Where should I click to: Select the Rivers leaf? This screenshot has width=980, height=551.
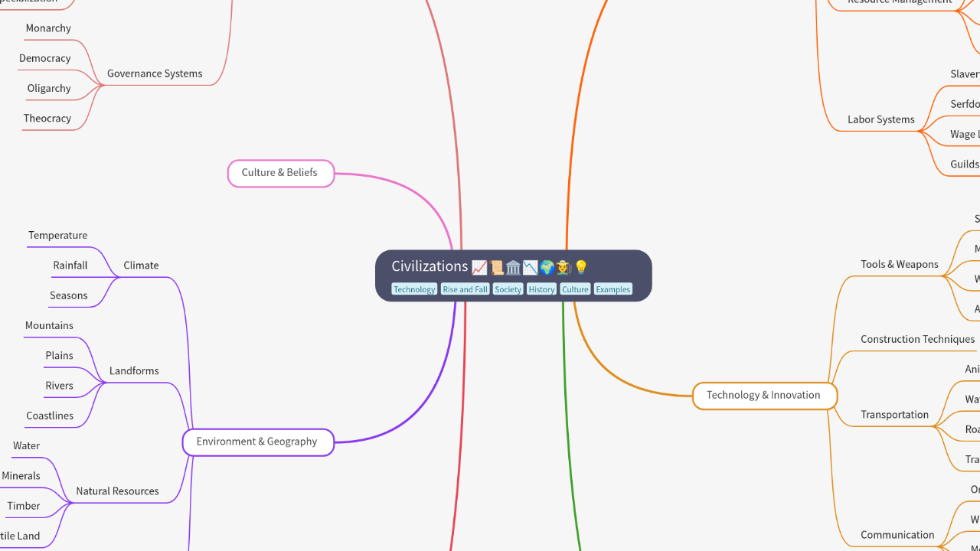pos(59,386)
